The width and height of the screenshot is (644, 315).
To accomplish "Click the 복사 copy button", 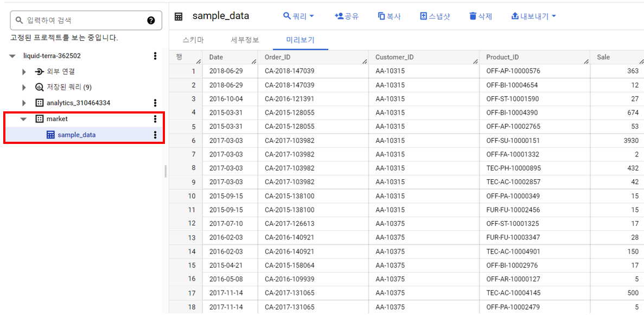I will point(390,16).
